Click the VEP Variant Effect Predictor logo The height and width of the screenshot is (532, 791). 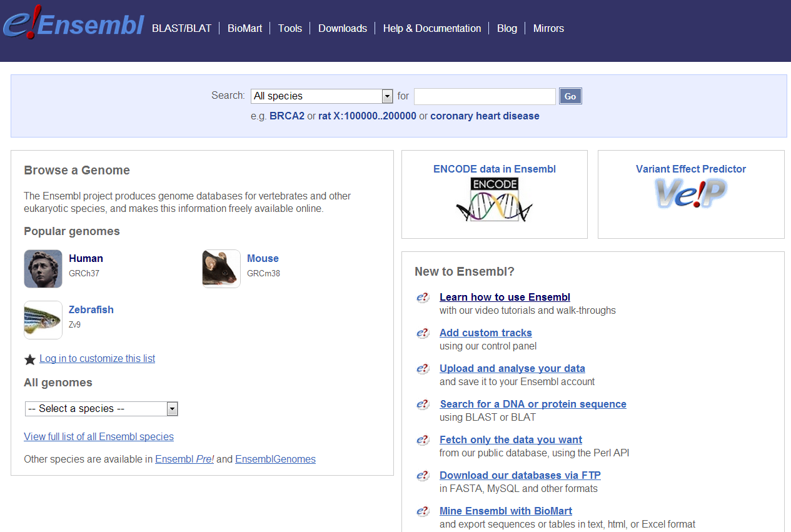(690, 193)
